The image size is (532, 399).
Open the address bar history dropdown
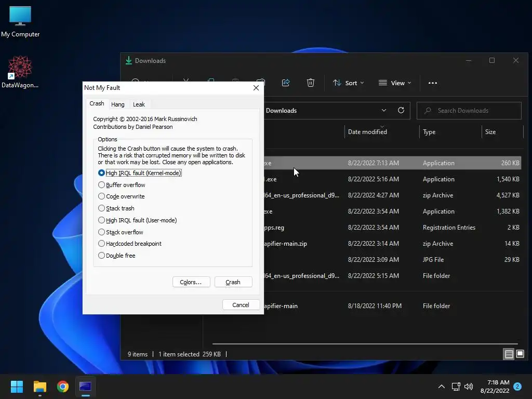pos(384,110)
